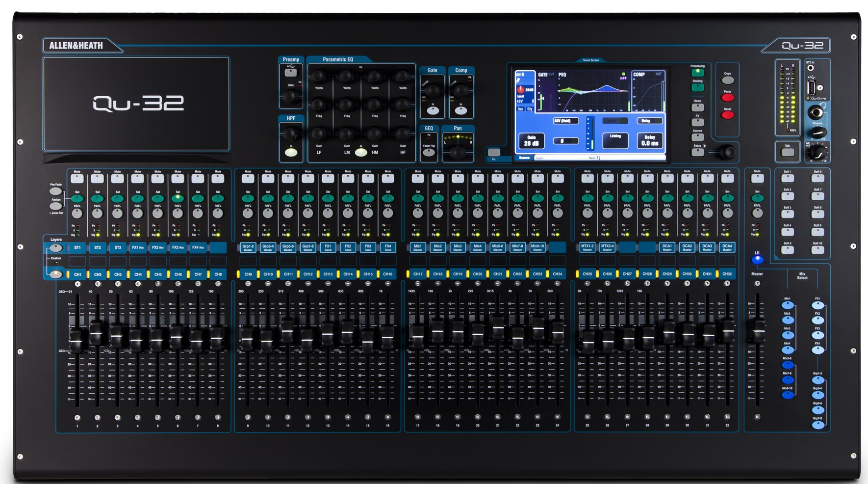Switch the on-screen Delay toggle

(649, 121)
